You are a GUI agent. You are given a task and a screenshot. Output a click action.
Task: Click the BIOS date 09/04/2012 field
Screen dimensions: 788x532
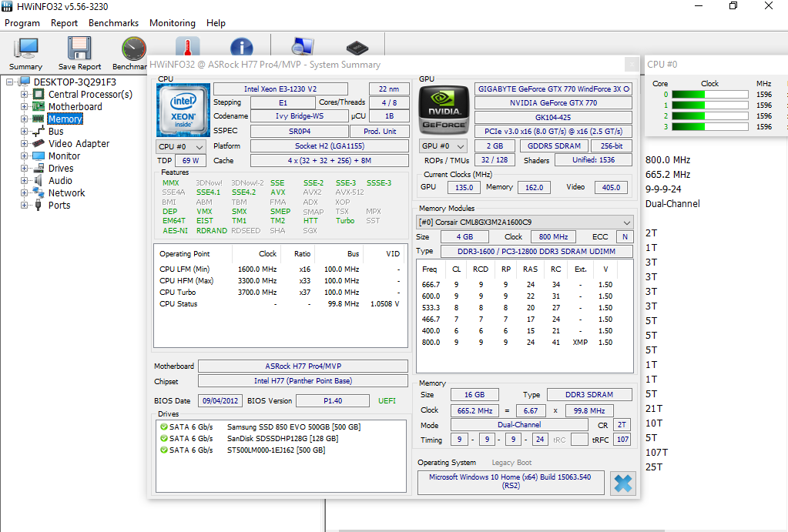pos(220,401)
